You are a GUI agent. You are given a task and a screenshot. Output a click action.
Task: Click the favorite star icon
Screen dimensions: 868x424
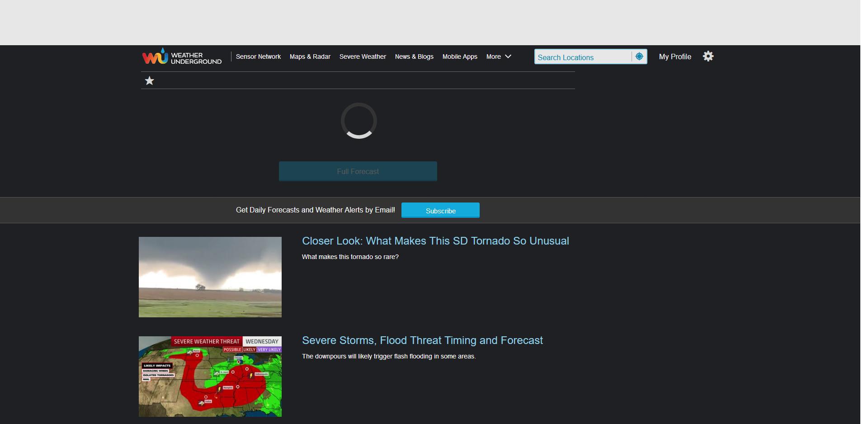click(149, 80)
